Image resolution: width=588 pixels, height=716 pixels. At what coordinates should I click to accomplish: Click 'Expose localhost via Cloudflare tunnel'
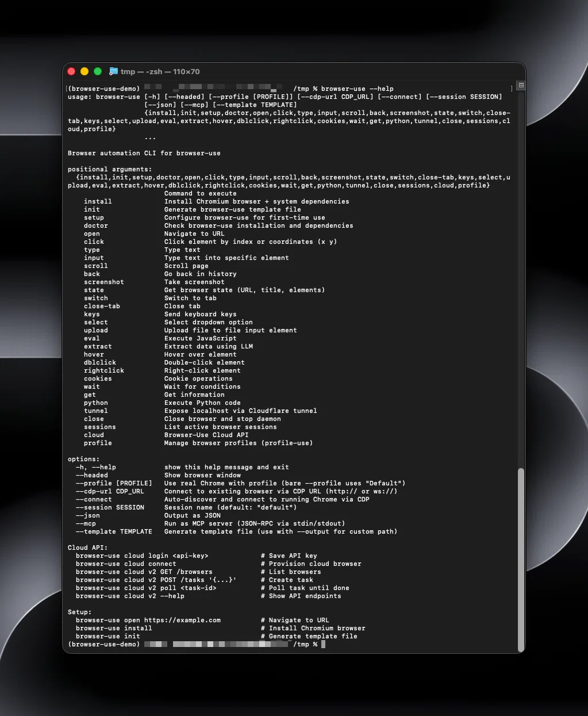pyautogui.click(x=241, y=411)
